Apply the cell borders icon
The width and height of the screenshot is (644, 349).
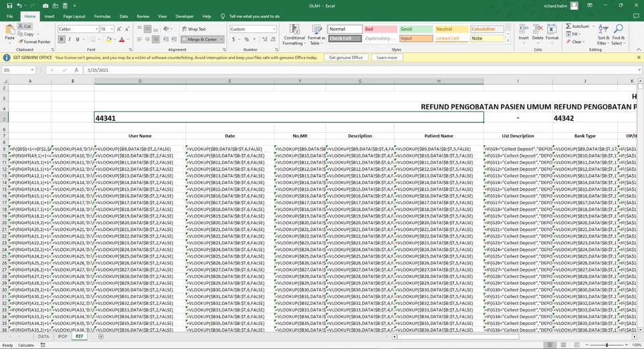click(x=93, y=40)
